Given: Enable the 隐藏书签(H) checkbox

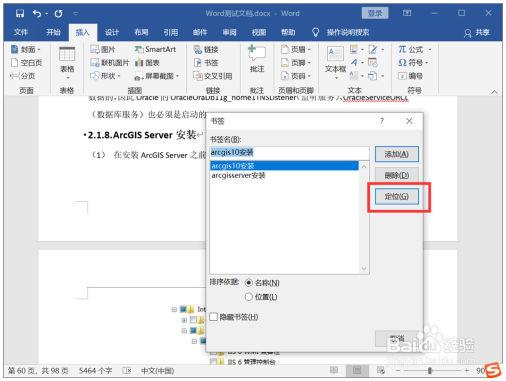Looking at the screenshot, I should 214,317.
